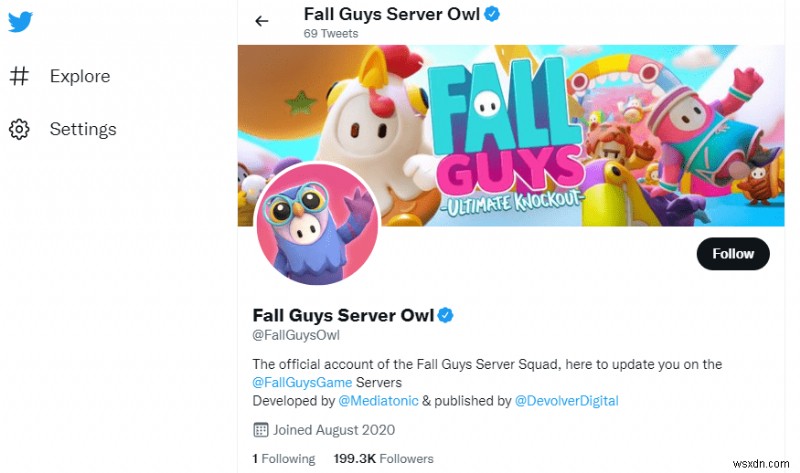Screen dimensions: 800x473
Task: Click the calendar icon beside Joined August 2020
Action: click(x=261, y=430)
